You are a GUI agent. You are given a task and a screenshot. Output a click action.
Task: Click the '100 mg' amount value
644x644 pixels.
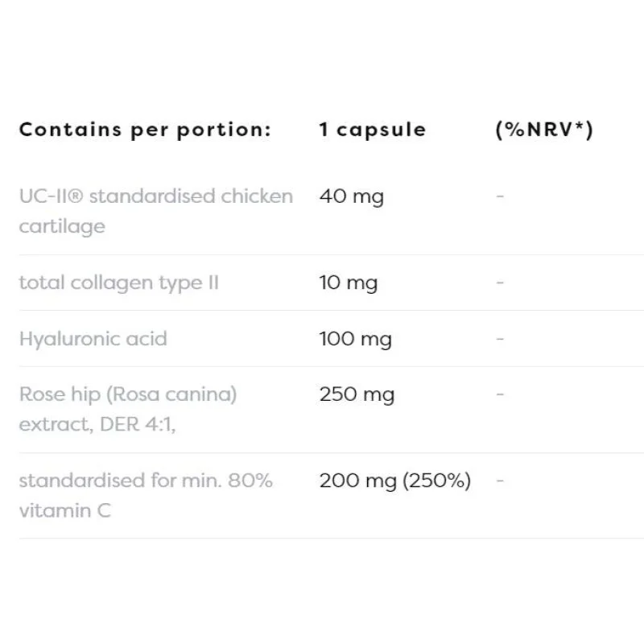pos(355,338)
